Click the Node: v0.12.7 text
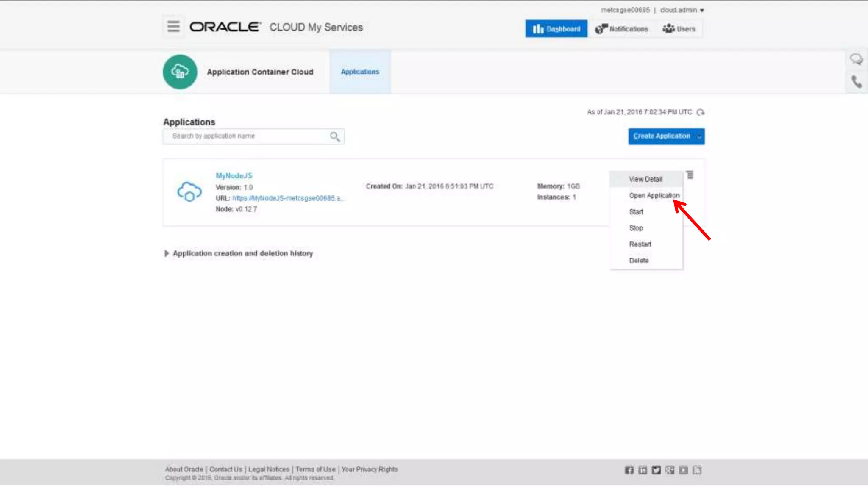 (x=236, y=209)
